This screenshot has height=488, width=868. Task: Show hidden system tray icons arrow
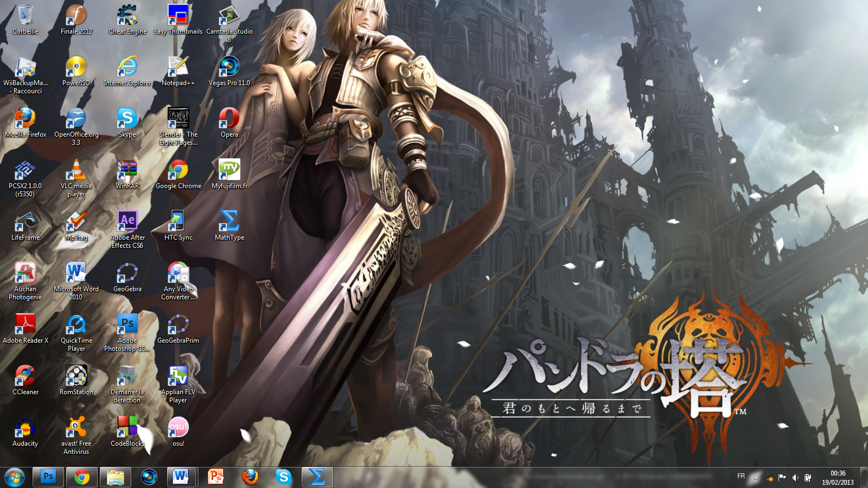point(755,477)
